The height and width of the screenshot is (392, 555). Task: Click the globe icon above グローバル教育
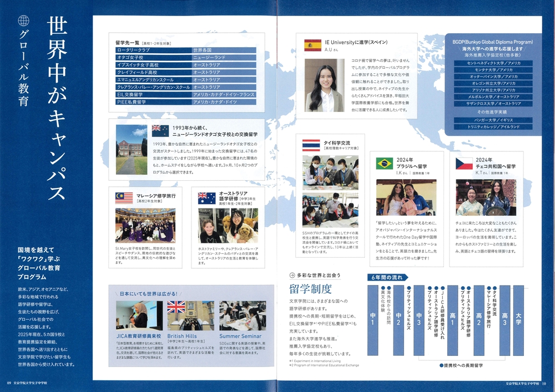(23, 21)
